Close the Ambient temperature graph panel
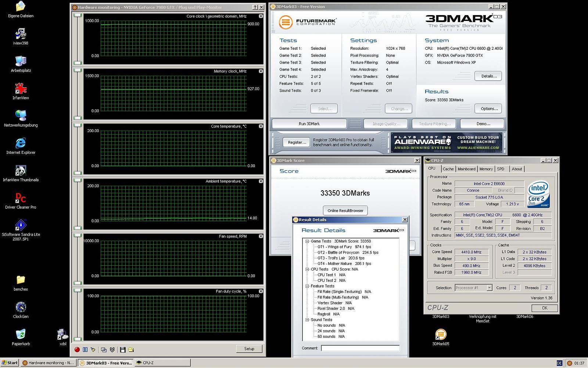The width and height of the screenshot is (588, 368). coord(261,181)
